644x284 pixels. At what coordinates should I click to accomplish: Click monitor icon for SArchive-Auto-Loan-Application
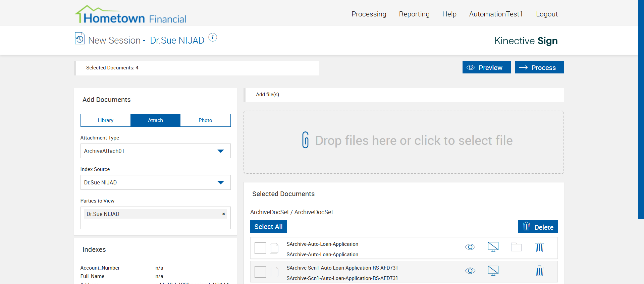(493, 247)
